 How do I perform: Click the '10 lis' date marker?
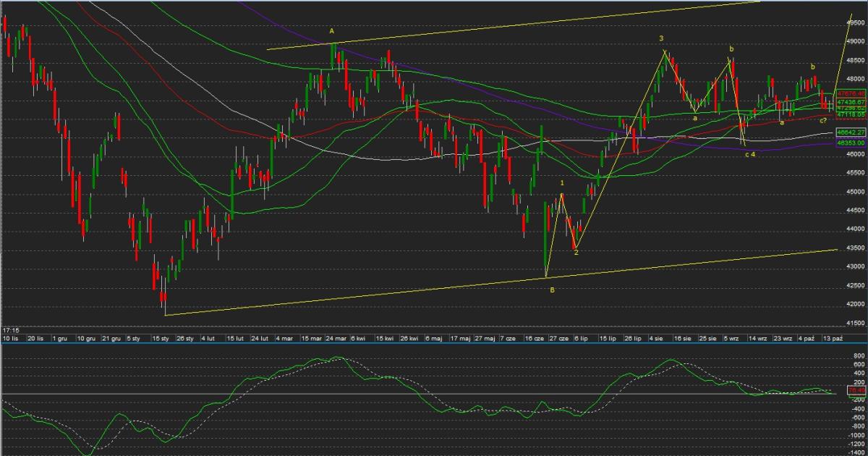click(10, 338)
